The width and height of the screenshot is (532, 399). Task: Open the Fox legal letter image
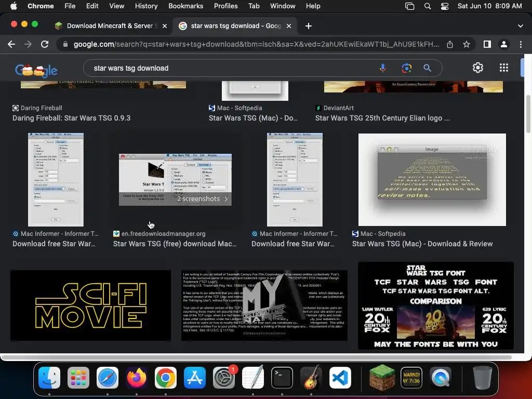click(x=264, y=305)
